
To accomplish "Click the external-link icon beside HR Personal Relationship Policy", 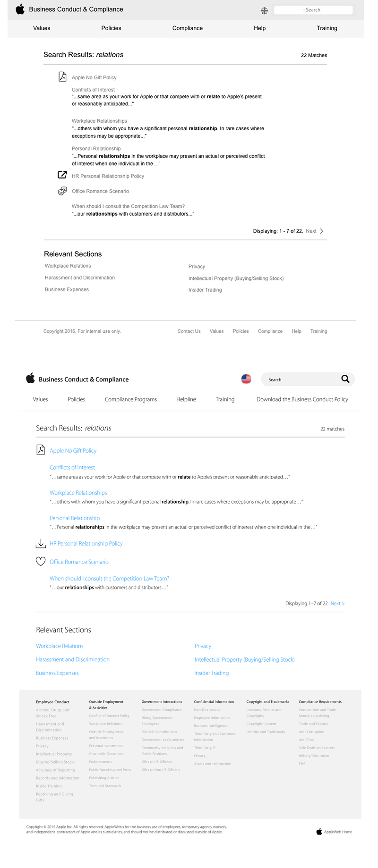I will pos(62,175).
